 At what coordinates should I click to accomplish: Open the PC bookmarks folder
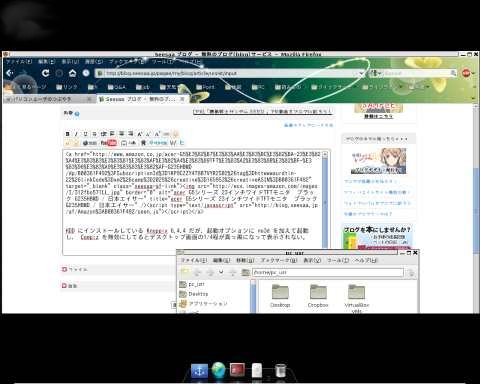coord(258,87)
